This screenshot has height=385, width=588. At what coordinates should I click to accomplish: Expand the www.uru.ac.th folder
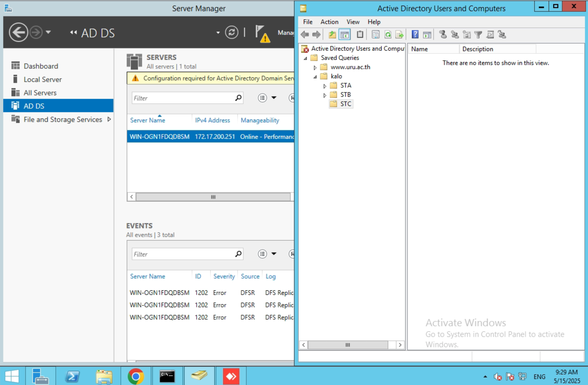pos(315,67)
